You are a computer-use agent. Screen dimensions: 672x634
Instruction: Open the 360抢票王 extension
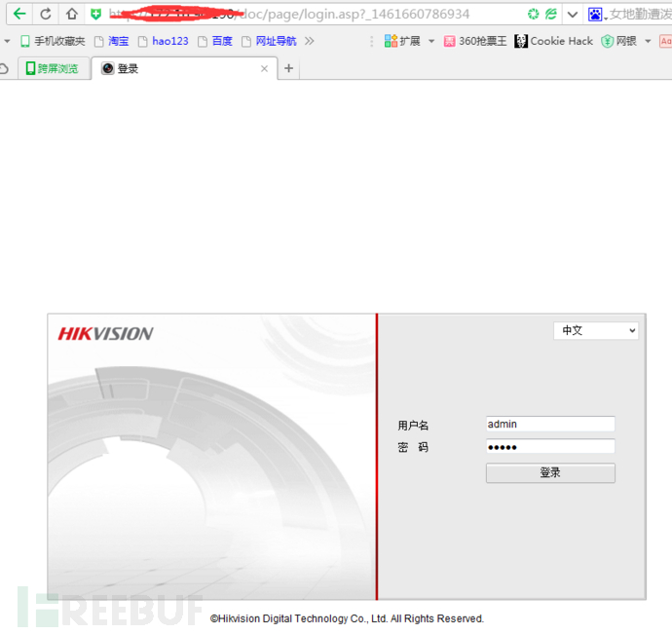click(475, 41)
